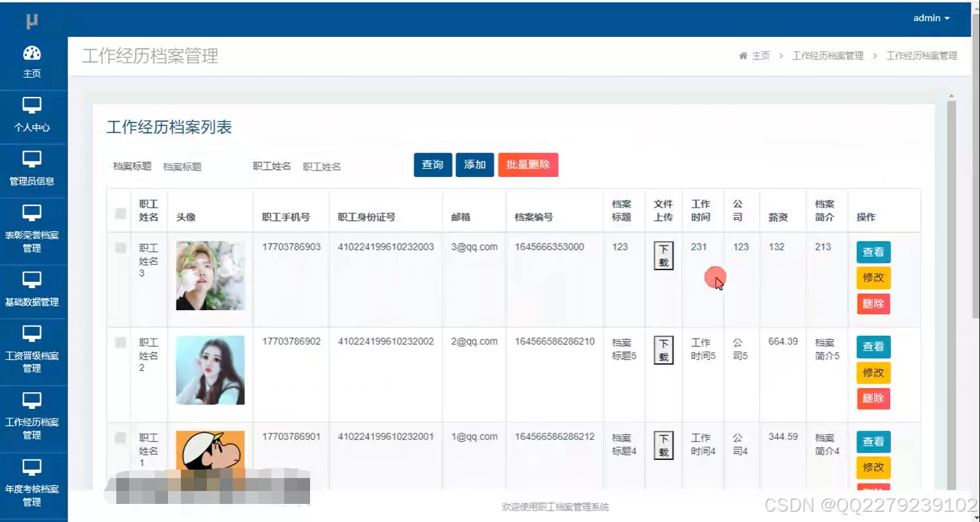Open 年度考核档案管理 sidebar icon
Screen dimensions: 980x522
tap(32, 467)
